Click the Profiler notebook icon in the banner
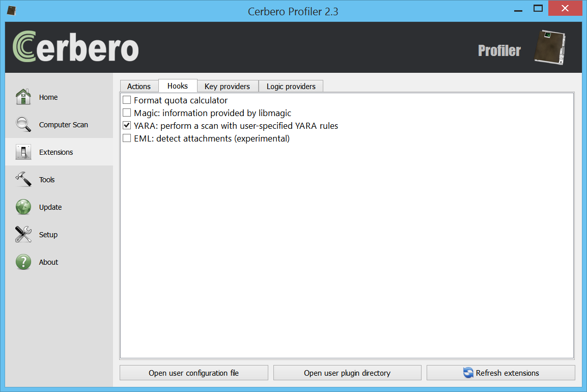This screenshot has width=587, height=392. (x=549, y=47)
